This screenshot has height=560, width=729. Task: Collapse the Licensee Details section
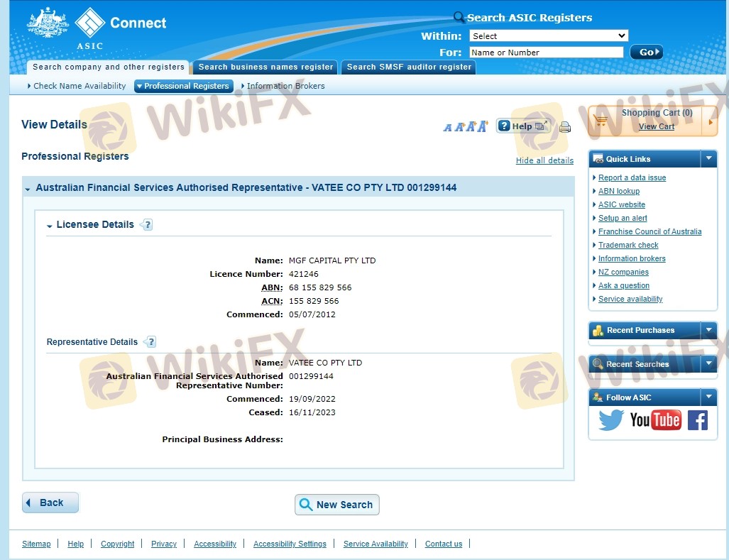[x=50, y=226]
